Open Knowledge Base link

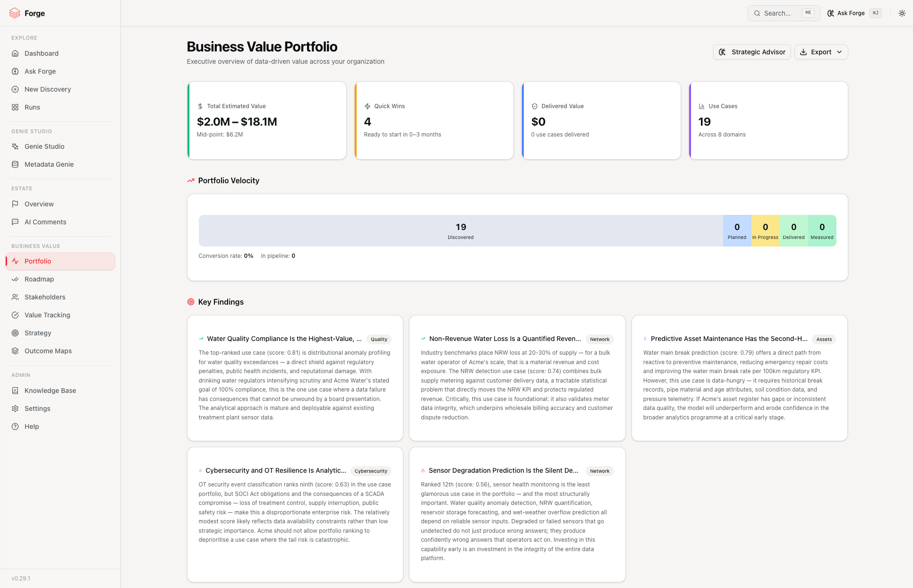coord(60,391)
